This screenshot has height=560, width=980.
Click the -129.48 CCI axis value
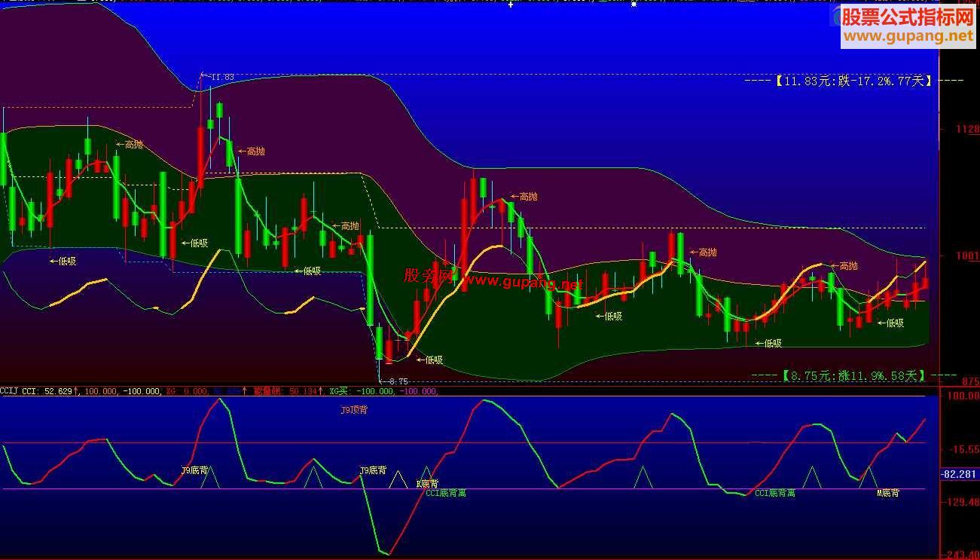point(961,502)
